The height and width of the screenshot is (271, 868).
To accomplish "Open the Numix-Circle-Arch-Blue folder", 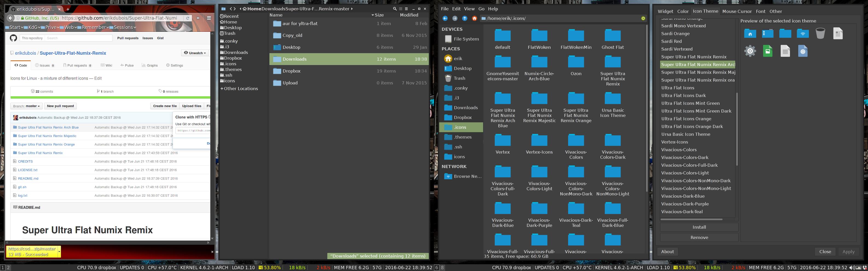I will pos(539,68).
